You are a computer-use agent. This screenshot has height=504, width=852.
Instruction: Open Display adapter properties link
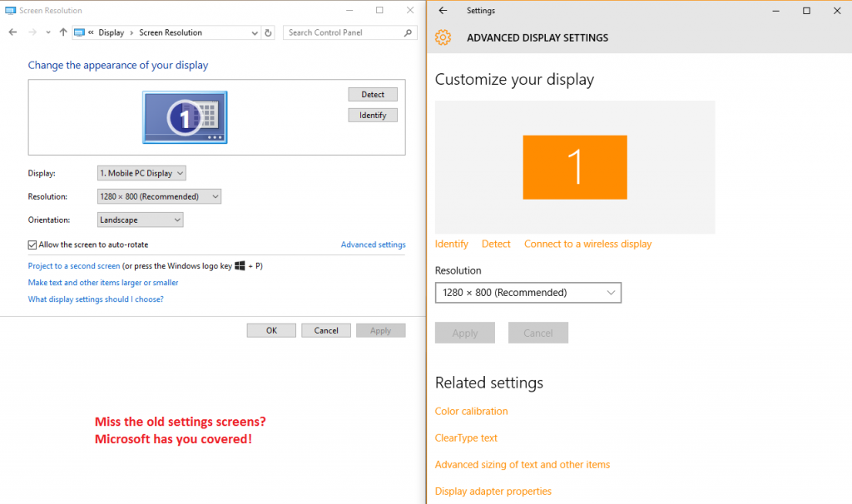coord(493,491)
